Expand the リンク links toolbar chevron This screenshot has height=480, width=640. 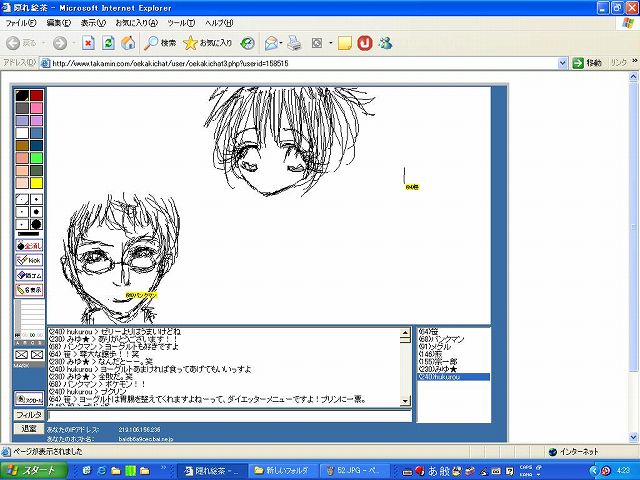tap(635, 61)
